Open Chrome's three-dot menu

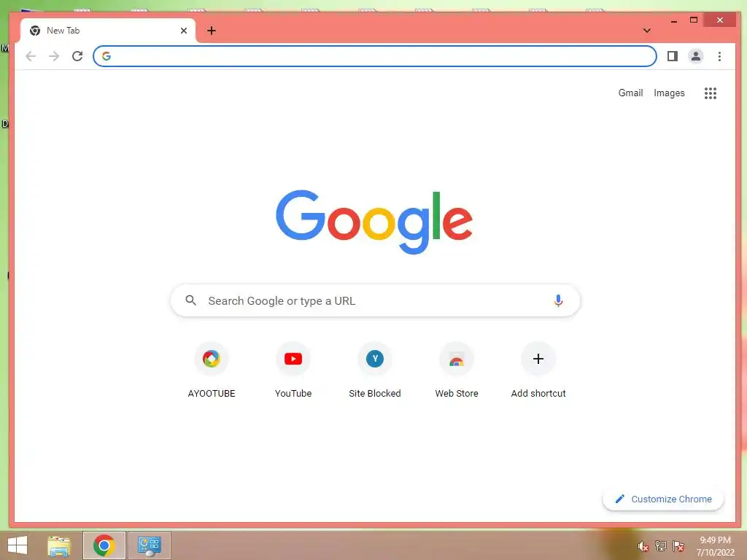(x=719, y=56)
